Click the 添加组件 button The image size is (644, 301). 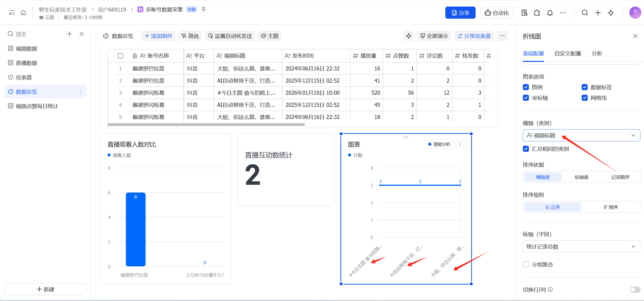(x=158, y=36)
